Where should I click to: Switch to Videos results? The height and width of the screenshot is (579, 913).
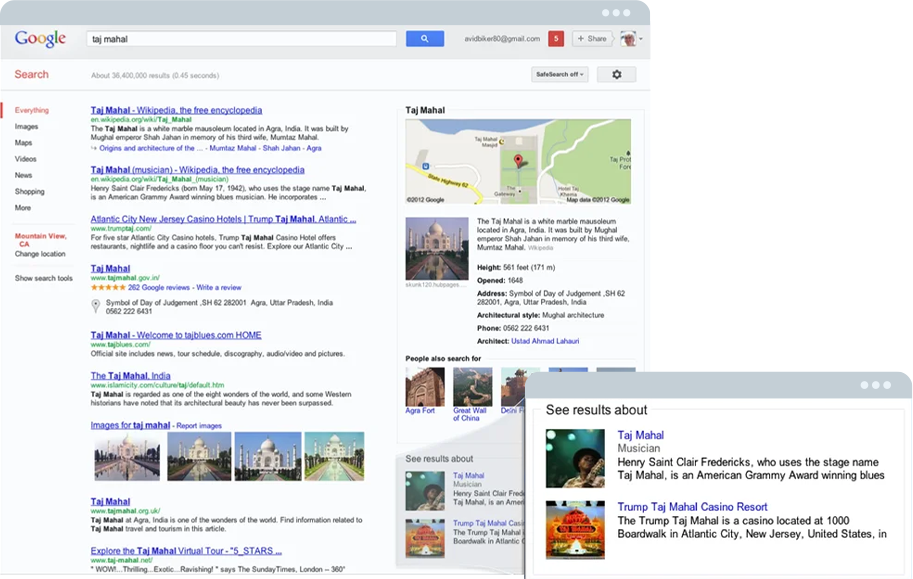(26, 159)
